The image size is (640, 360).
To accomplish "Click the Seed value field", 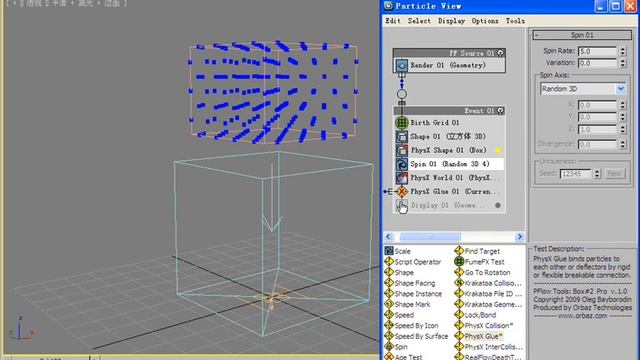I will (x=576, y=174).
